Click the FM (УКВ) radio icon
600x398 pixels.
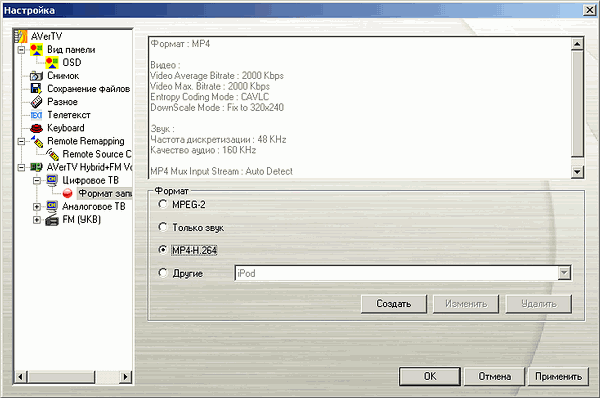52,220
